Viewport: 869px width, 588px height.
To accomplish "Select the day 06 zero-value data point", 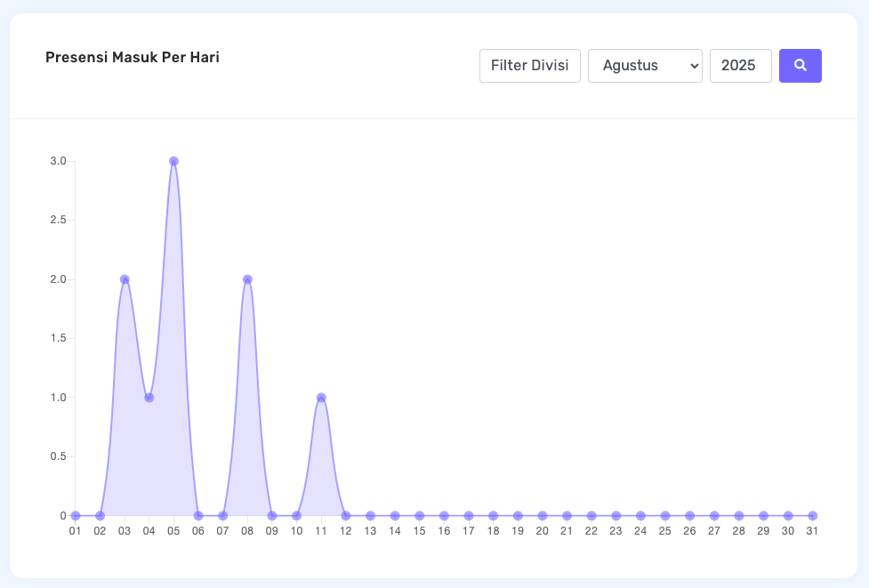I will pos(198,516).
